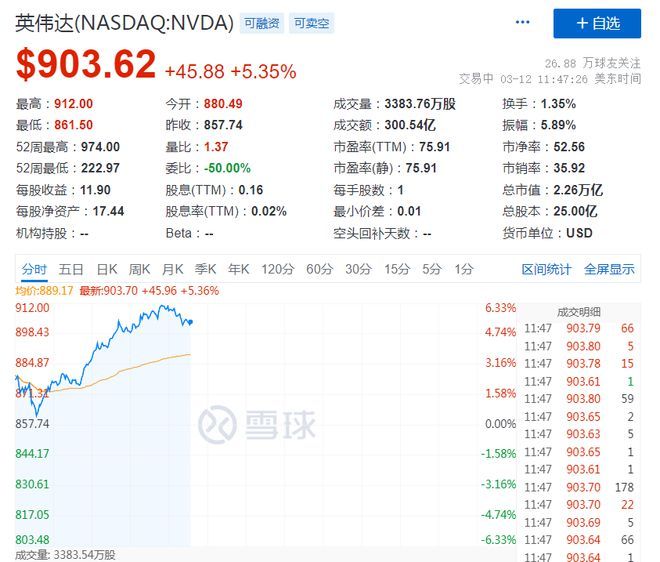Click the 成交额 value 300.54亿
The height and width of the screenshot is (562, 660).
tap(410, 125)
